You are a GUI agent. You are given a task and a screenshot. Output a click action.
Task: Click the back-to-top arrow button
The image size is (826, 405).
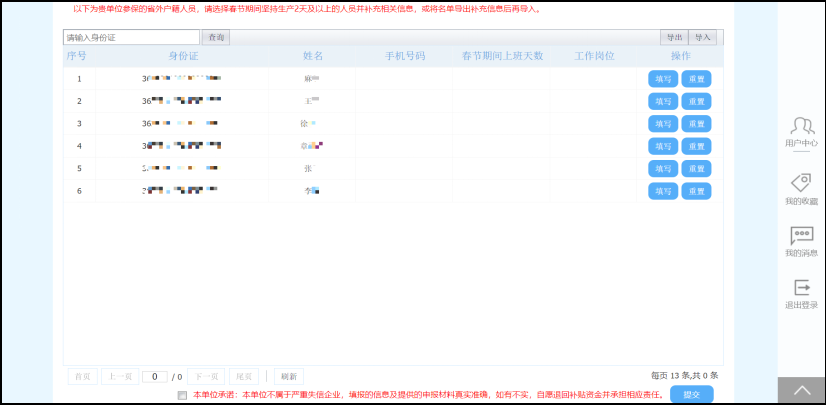(801, 391)
